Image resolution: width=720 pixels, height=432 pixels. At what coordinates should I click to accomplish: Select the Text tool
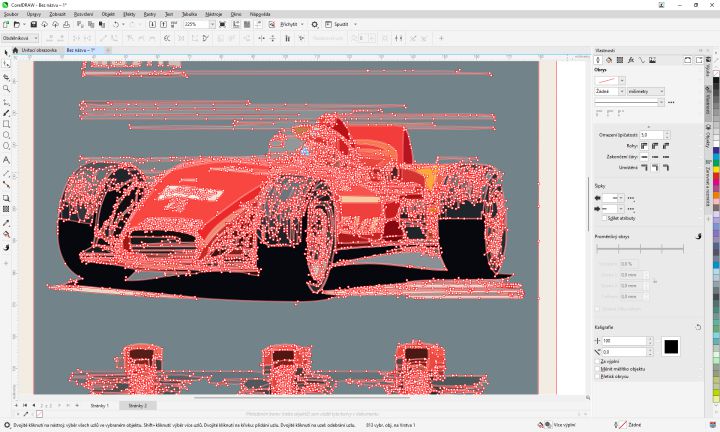click(7, 160)
